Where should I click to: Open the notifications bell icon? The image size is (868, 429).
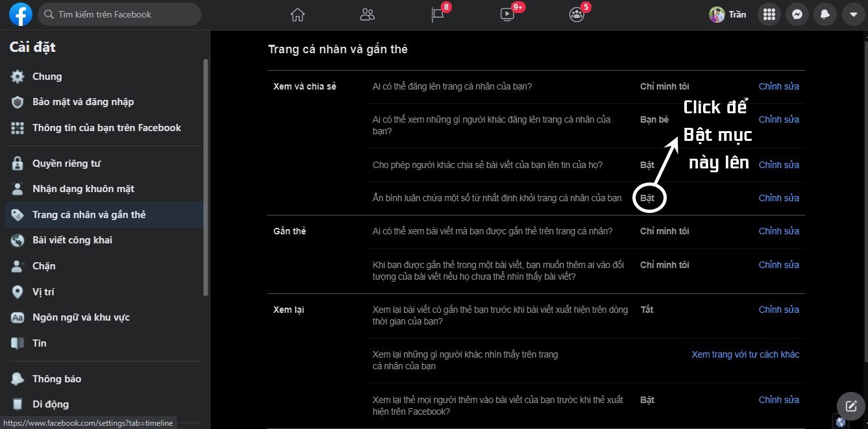click(x=825, y=14)
